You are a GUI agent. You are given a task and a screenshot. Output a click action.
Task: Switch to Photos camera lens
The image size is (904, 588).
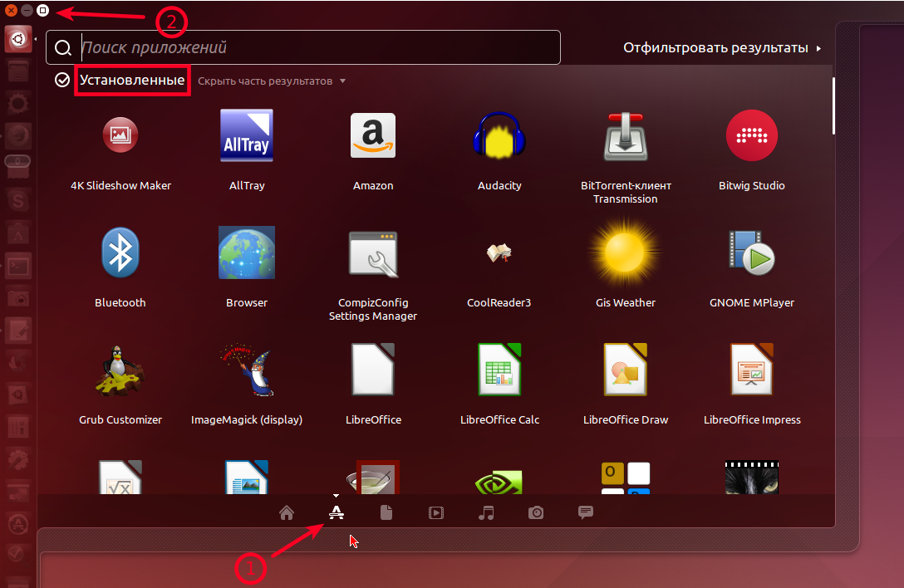536,512
